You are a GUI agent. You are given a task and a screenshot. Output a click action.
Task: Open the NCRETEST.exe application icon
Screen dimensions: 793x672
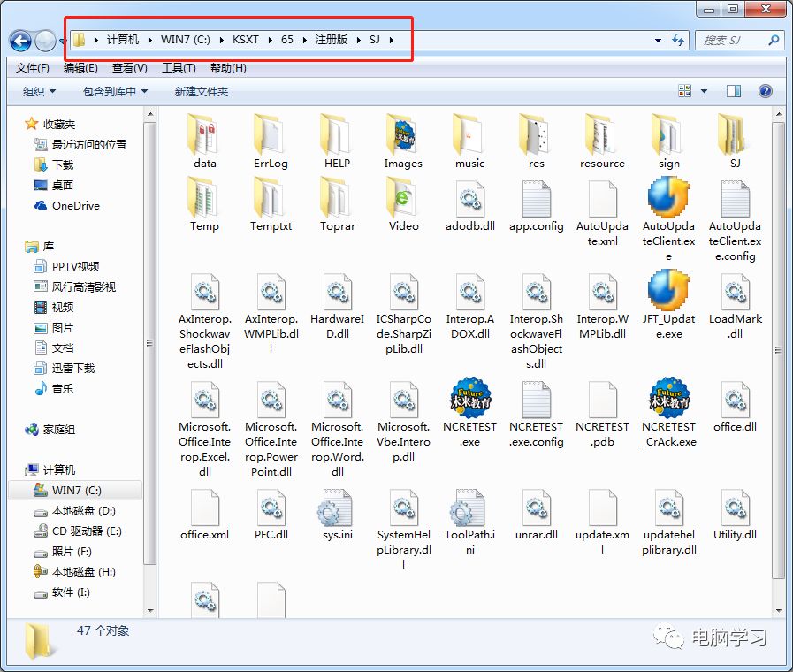[x=469, y=399]
